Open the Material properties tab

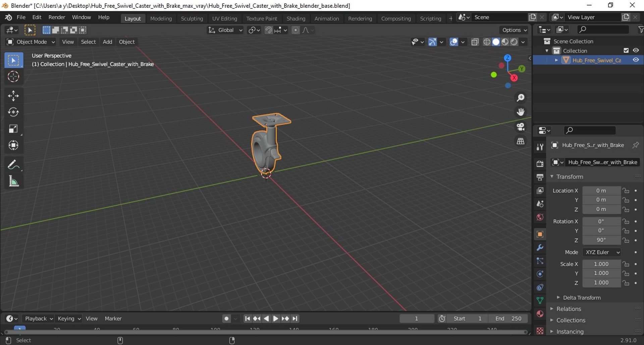(x=540, y=314)
